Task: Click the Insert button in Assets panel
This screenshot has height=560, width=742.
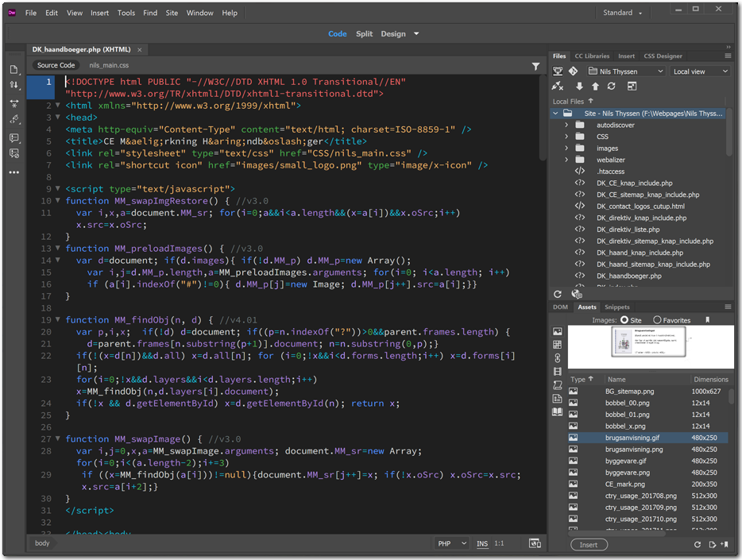Action: click(589, 545)
